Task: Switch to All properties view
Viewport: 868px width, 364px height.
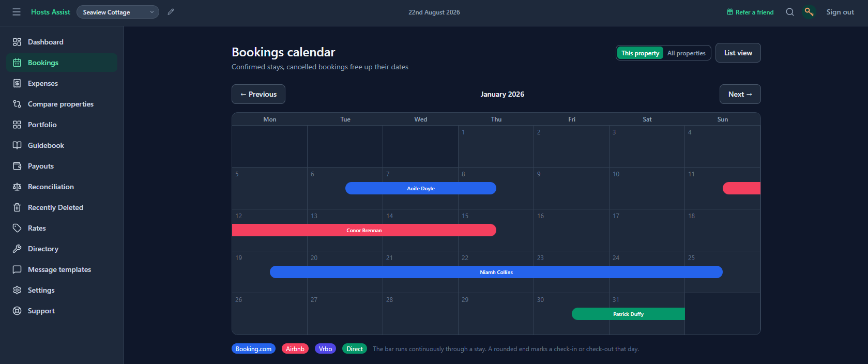Action: click(x=686, y=53)
